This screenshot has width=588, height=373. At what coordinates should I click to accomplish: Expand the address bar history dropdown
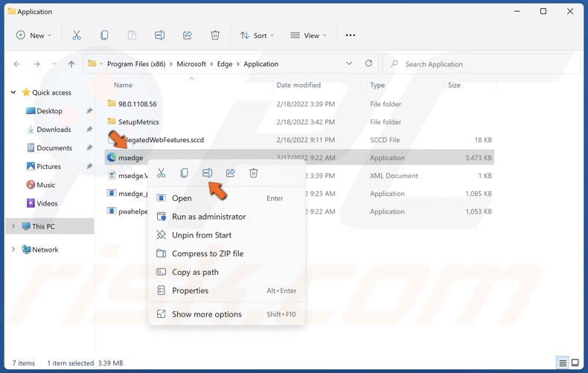coord(349,63)
